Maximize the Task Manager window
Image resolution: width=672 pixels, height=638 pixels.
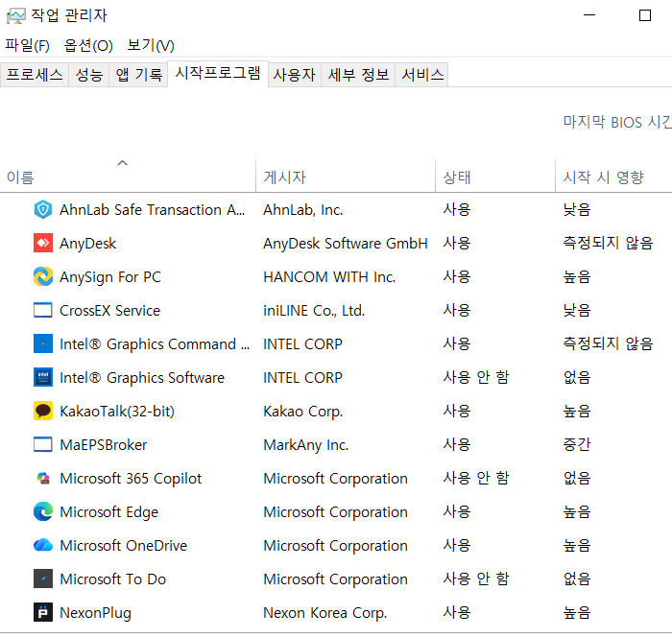point(645,15)
